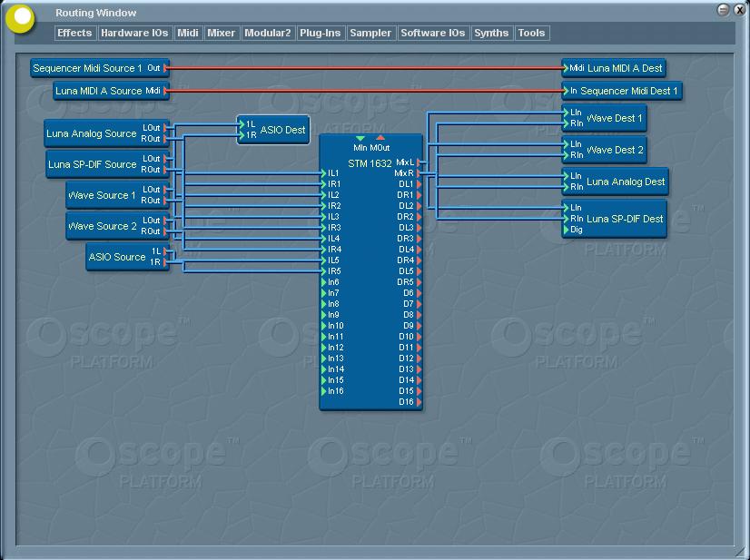Click the In9 input port on STM 1632
750x560 pixels.
coord(324,315)
